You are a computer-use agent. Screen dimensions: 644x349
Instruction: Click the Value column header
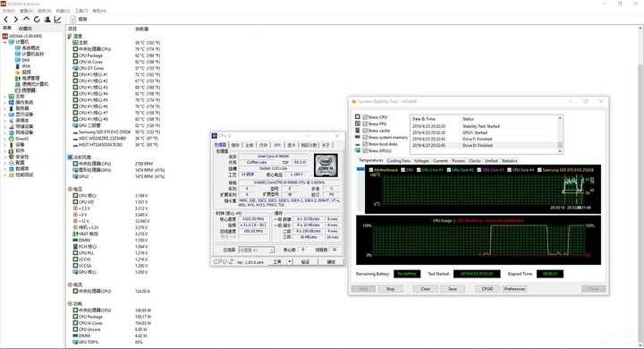[142, 29]
